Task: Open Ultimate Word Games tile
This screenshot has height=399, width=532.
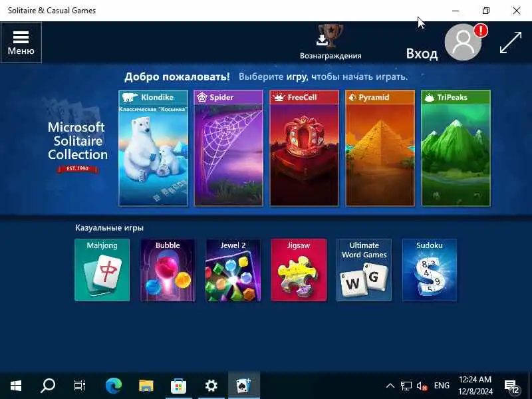Action: click(364, 270)
